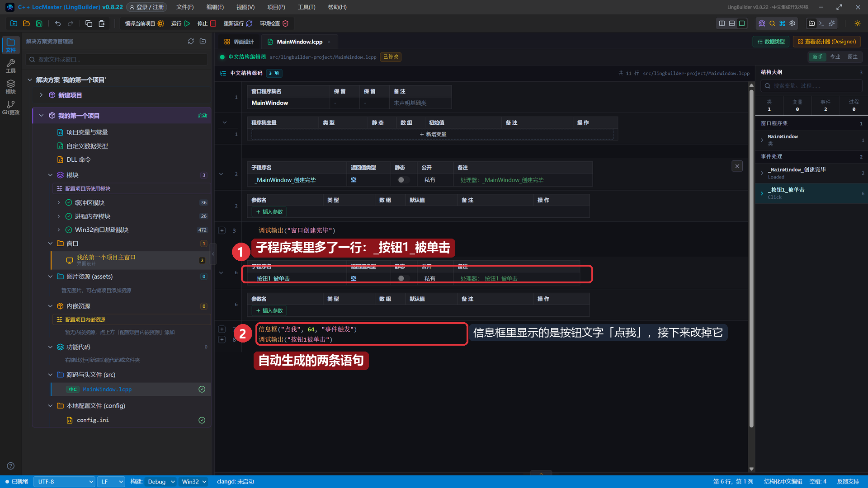Refresh the solution explorer
Screen dimensions: 868x488
tap(191, 41)
